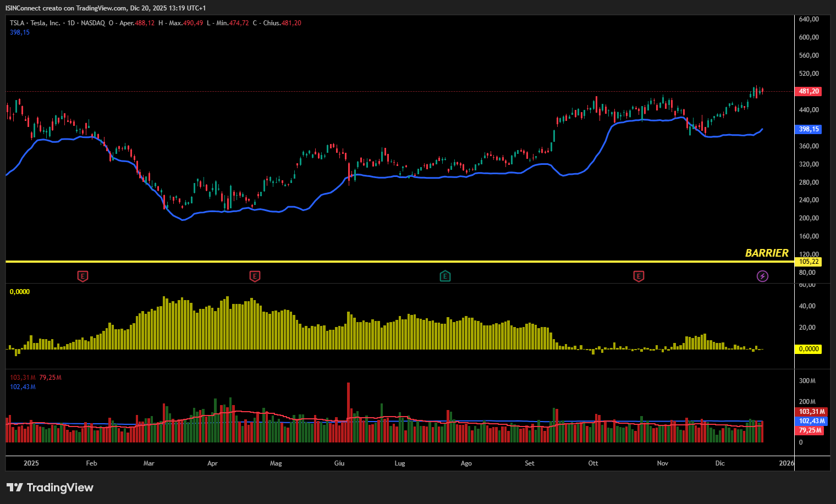Image resolution: width=836 pixels, height=504 pixels.
Task: Open the green earnings marker in July
Action: click(445, 276)
